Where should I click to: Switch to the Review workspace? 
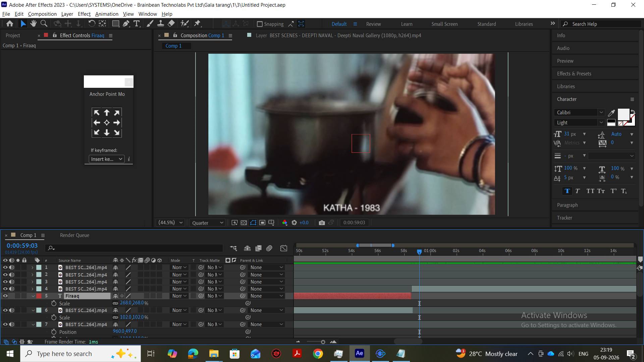point(373,24)
